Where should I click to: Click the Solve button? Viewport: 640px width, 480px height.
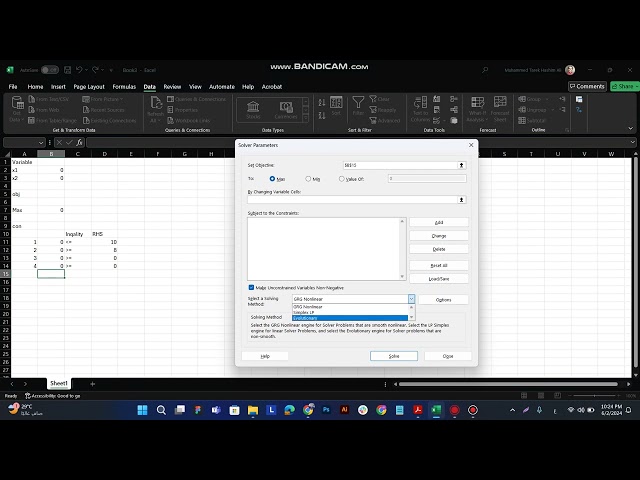394,356
